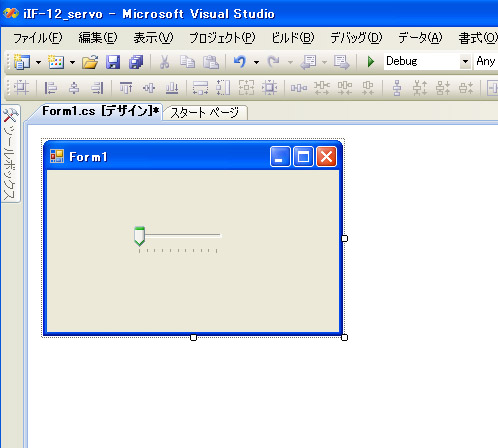
Task: Open the ファイル(F) menu
Action: point(37,38)
